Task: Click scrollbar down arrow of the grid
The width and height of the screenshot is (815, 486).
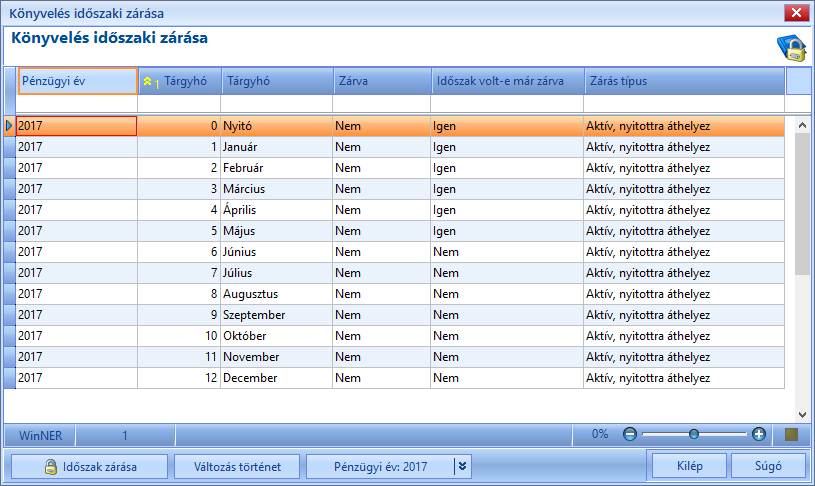Action: [802, 414]
